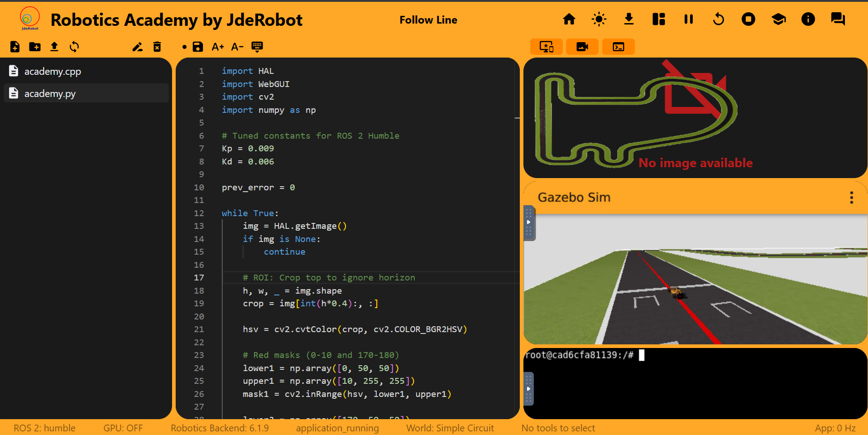Toggle the Gazebo simulator view button

pos(547,47)
